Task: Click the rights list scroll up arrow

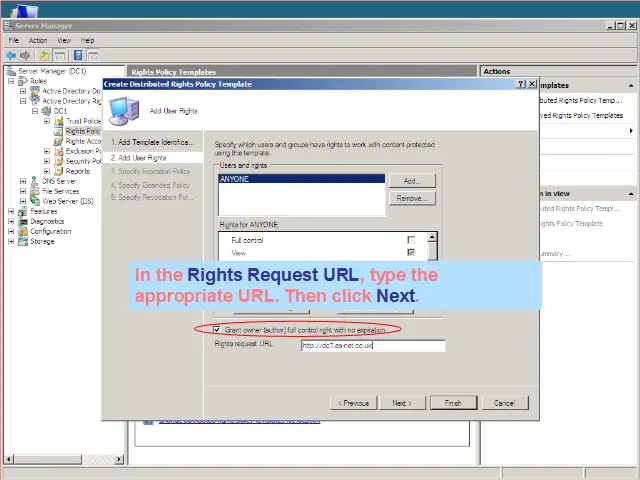Action: pyautogui.click(x=433, y=237)
